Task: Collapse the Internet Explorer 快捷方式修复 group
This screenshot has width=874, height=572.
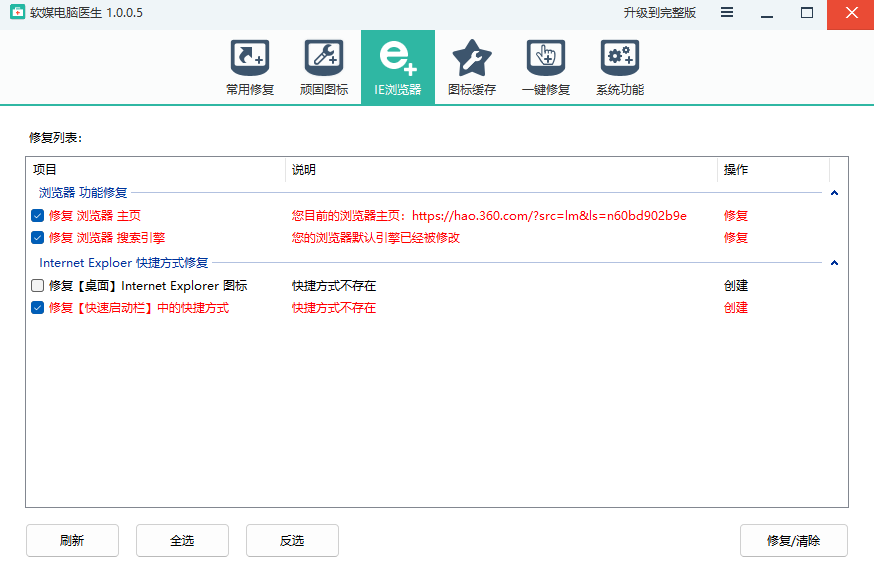Action: pos(834,263)
